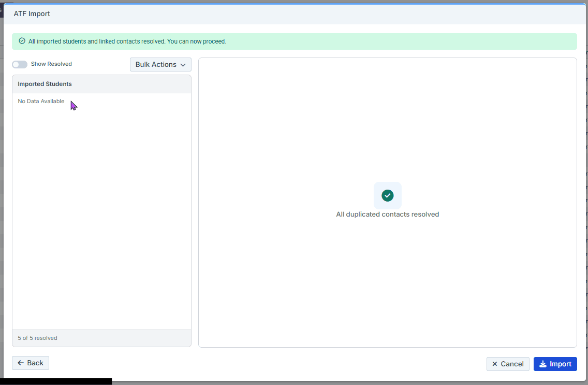Click "All duplicated contacts resolved" message
588x385 pixels.
click(387, 215)
